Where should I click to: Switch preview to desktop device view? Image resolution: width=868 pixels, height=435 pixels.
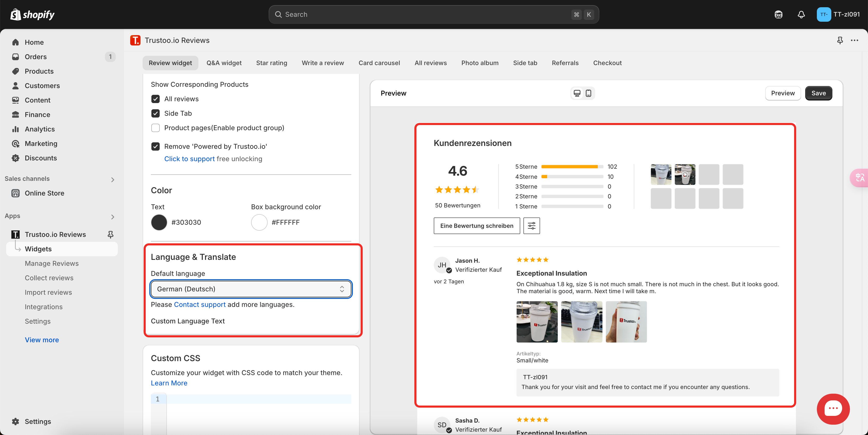(577, 93)
